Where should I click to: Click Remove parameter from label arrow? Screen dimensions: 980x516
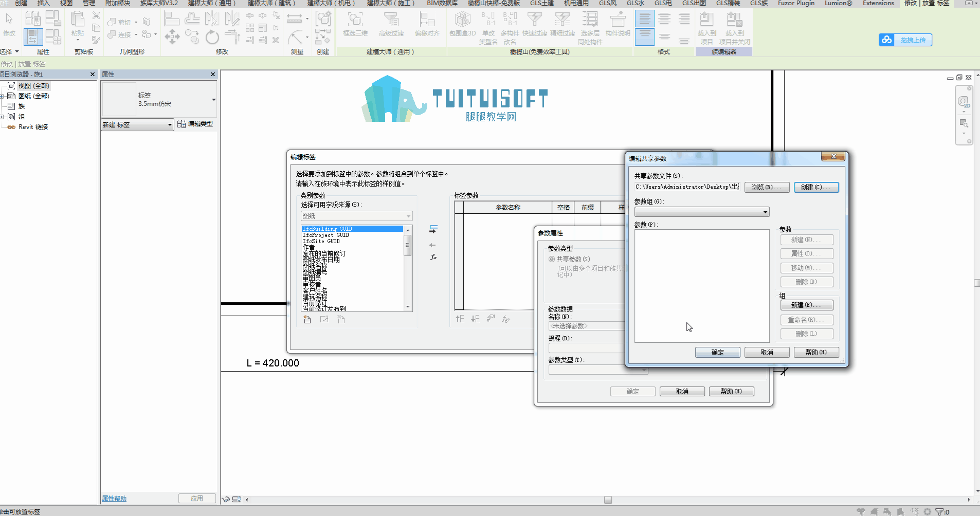pyautogui.click(x=432, y=245)
